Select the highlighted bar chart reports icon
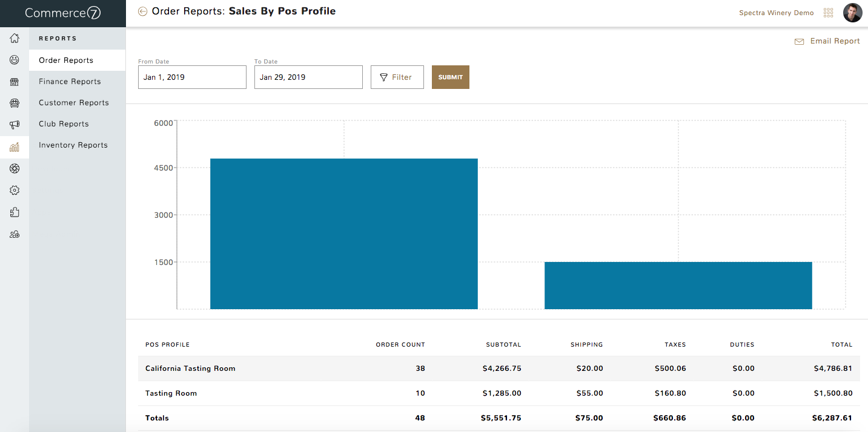The height and width of the screenshot is (432, 868). tap(15, 145)
